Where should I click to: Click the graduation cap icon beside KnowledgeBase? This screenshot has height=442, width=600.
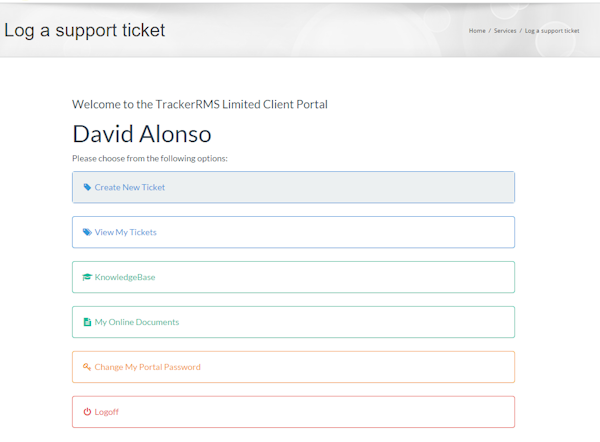tap(87, 277)
